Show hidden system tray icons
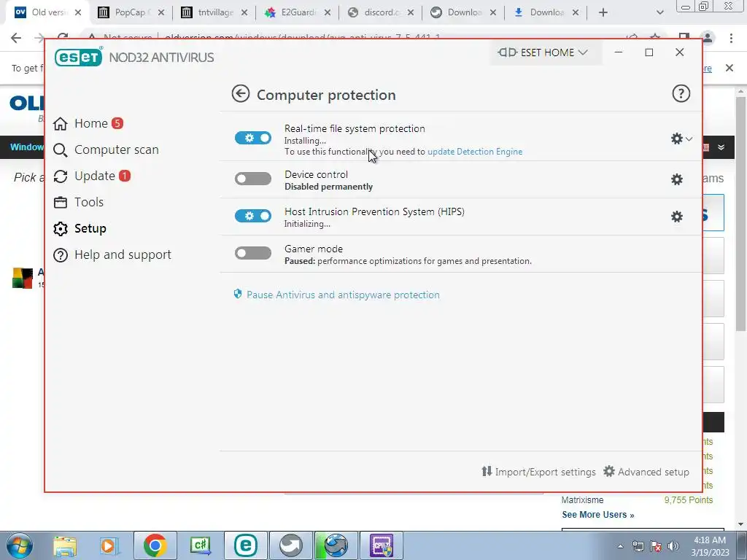 [620, 546]
